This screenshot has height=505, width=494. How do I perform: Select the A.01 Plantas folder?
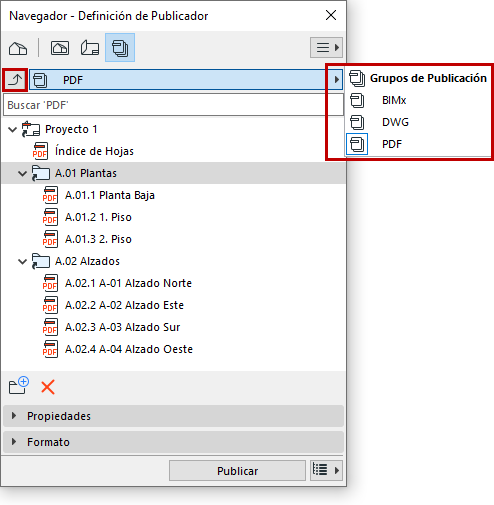[x=86, y=173]
